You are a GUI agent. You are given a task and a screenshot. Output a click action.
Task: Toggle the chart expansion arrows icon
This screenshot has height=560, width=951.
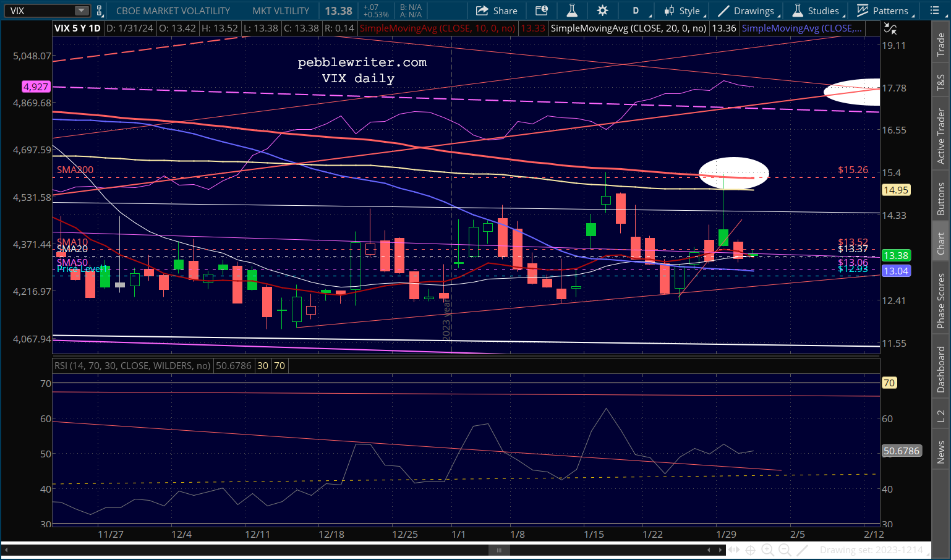733,549
